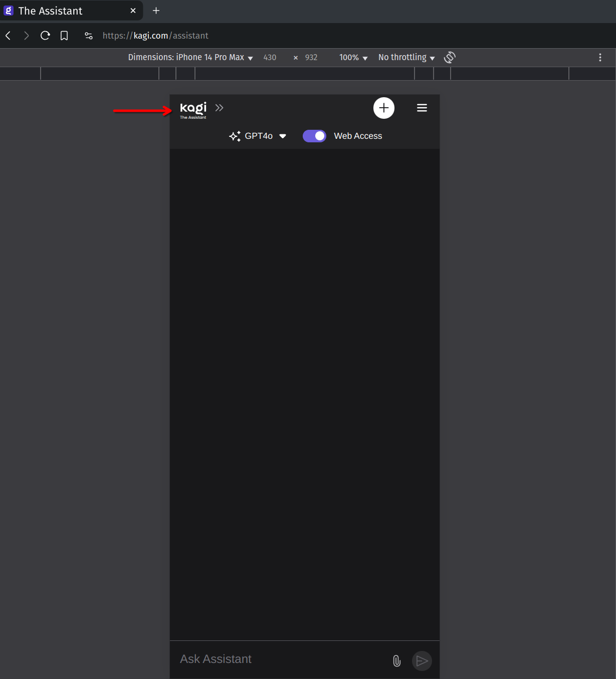Start new chat with plus button
The image size is (616, 679).
383,108
